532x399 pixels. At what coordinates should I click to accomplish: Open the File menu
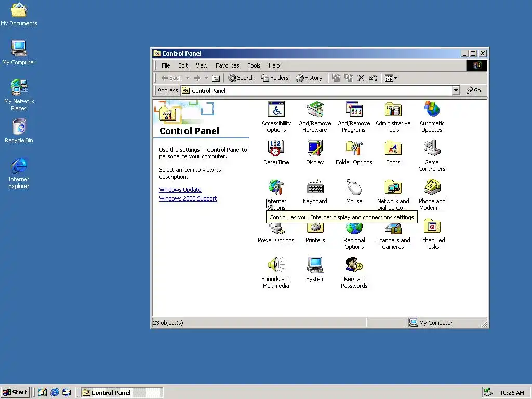click(166, 65)
